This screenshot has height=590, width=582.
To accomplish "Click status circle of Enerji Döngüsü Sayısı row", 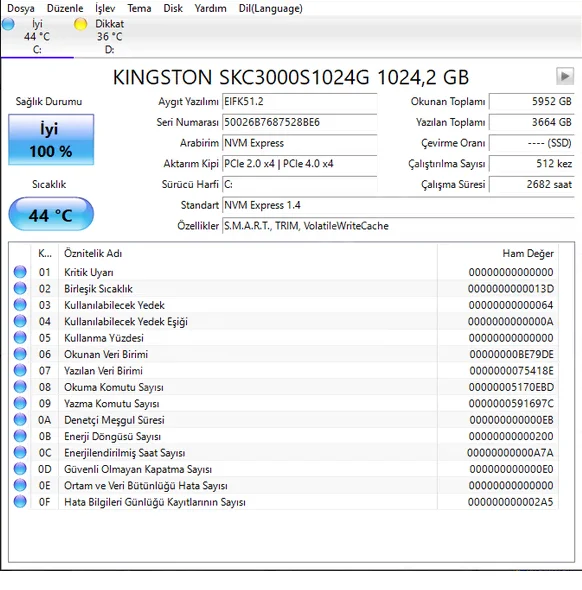I will [20, 436].
